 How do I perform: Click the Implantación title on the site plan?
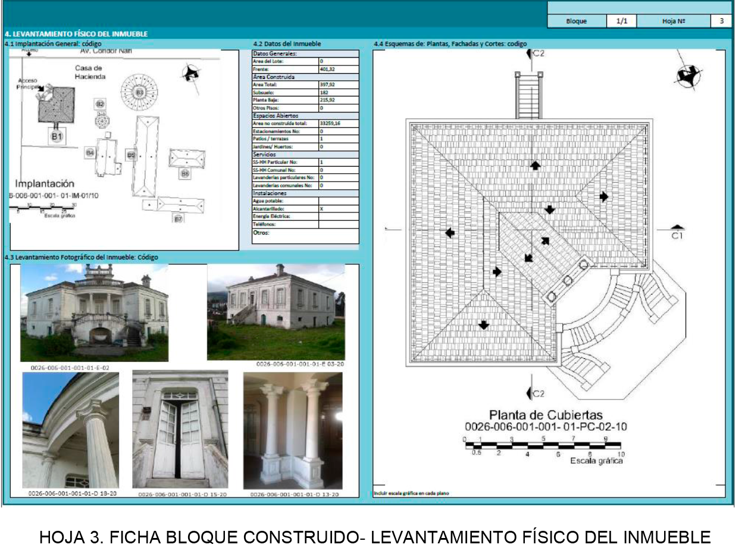(x=45, y=183)
